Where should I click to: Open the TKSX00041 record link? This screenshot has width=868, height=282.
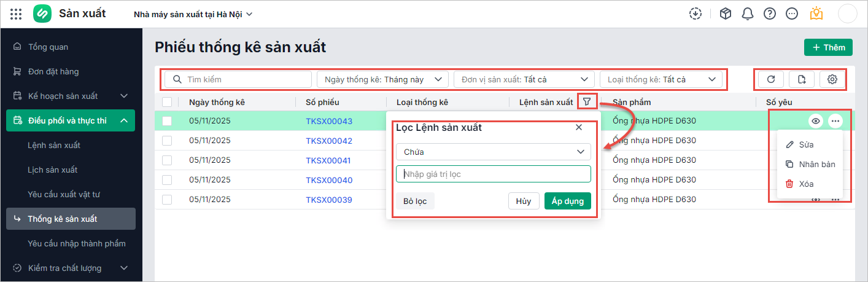[x=329, y=160]
